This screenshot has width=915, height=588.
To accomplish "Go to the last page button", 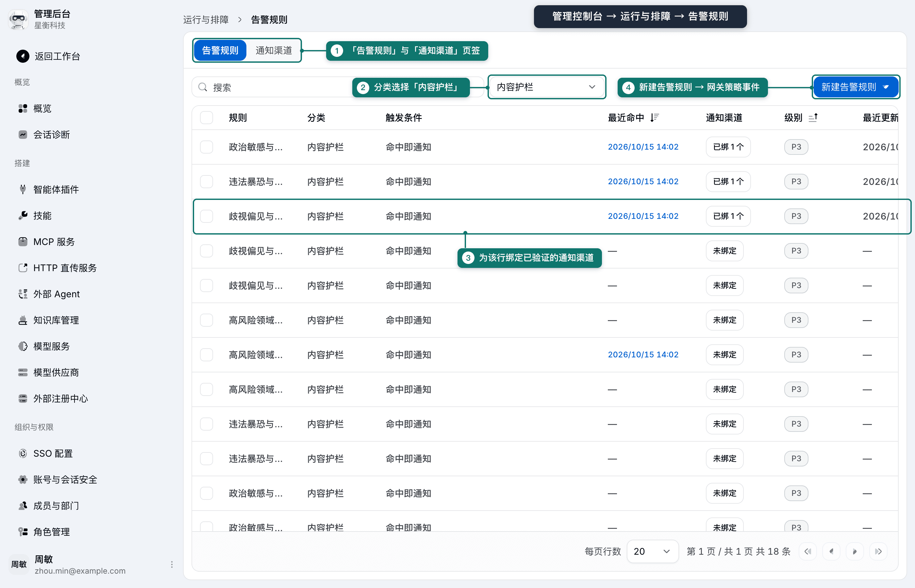I will point(878,551).
